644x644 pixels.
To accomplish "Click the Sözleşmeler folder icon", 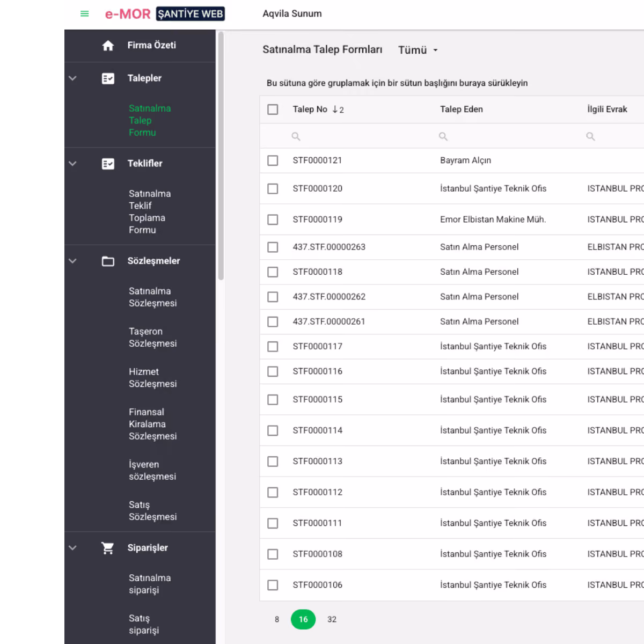I will (x=108, y=261).
